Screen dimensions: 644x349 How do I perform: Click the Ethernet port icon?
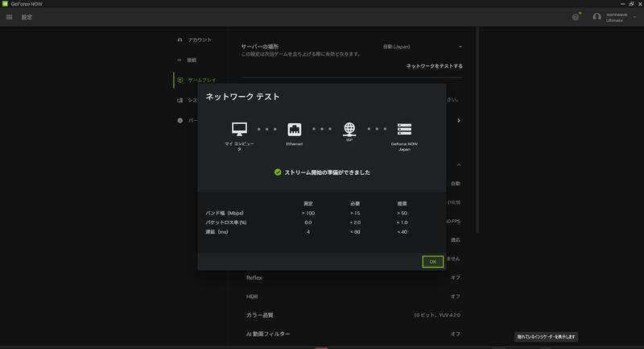point(294,130)
